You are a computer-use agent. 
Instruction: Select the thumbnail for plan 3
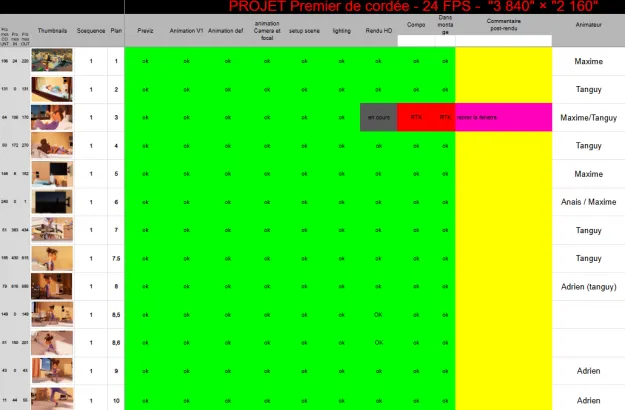[x=52, y=117]
